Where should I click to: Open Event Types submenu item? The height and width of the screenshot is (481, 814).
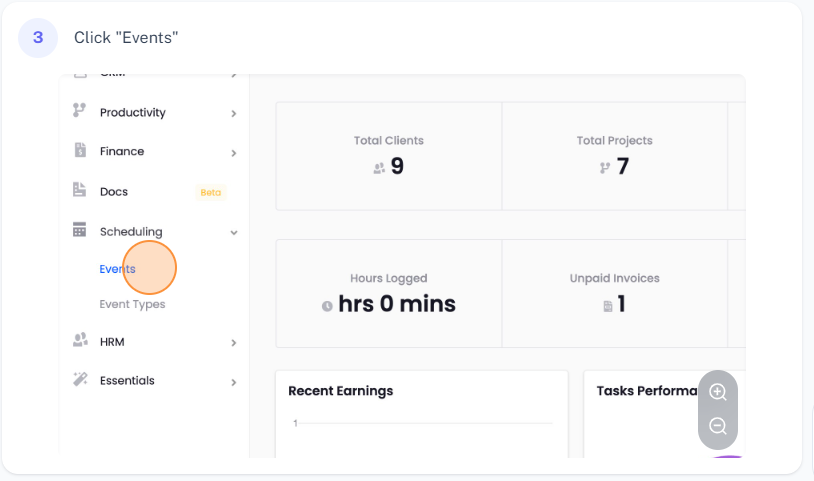coord(132,304)
